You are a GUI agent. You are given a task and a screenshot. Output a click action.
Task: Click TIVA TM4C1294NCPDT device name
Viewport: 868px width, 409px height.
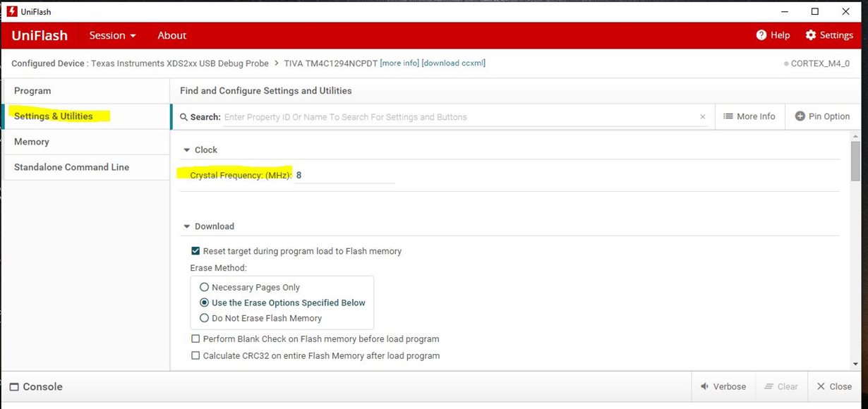(x=330, y=63)
